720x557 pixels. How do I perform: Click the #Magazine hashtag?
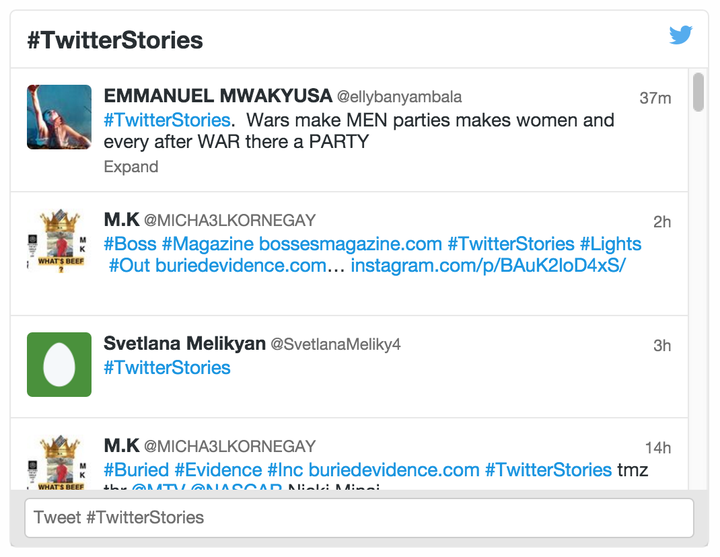point(208,244)
